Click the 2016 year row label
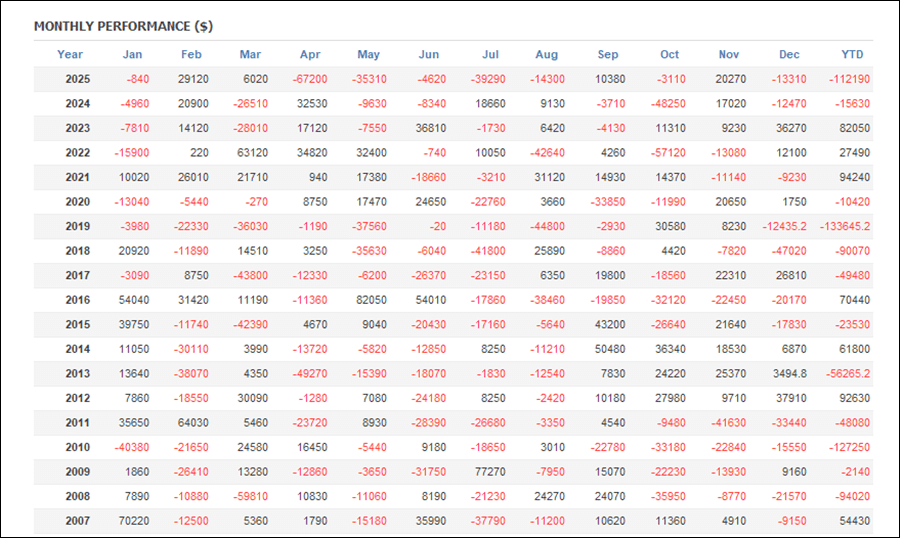 77,300
